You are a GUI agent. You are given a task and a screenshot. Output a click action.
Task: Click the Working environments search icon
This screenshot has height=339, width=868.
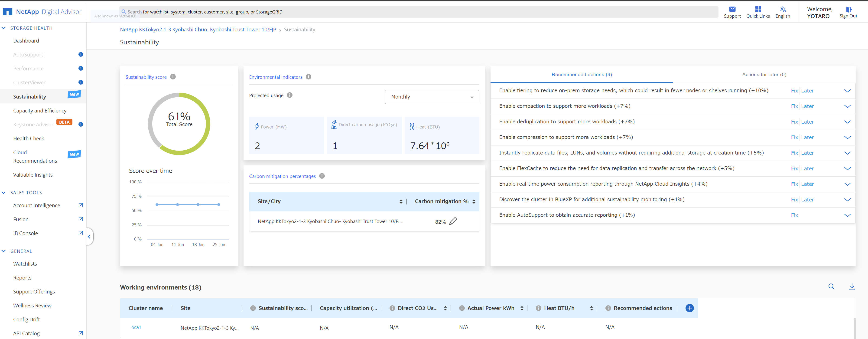[831, 286]
